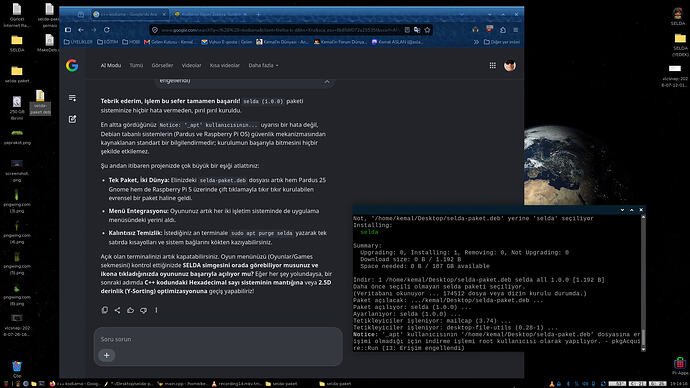Go forward in the browser
Viewport: 690px width, 388px height.
pos(94,30)
